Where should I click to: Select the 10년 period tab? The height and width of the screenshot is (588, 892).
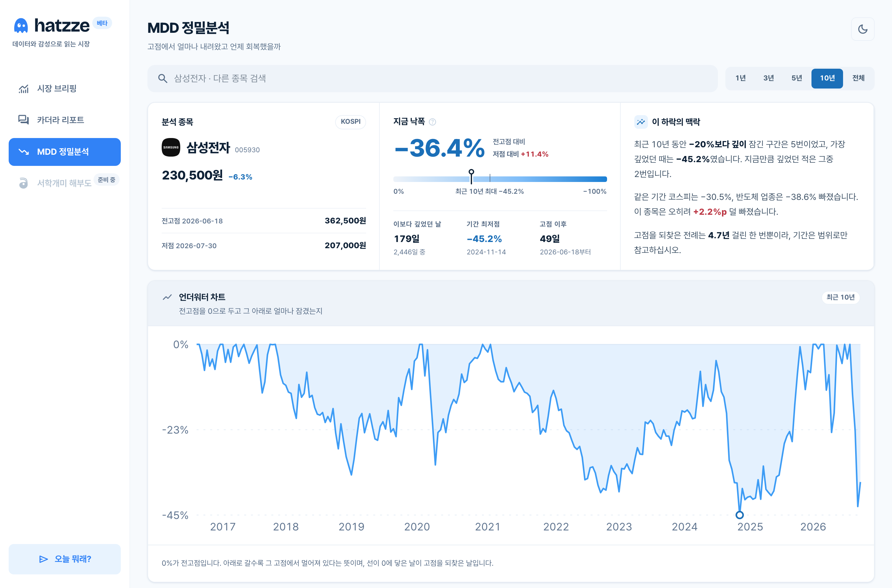[x=827, y=78]
